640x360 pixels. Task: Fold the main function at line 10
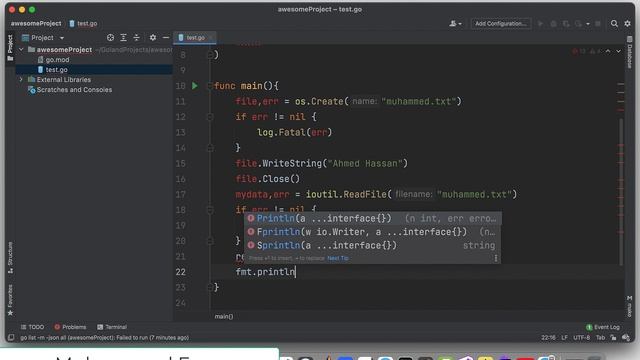(x=210, y=86)
